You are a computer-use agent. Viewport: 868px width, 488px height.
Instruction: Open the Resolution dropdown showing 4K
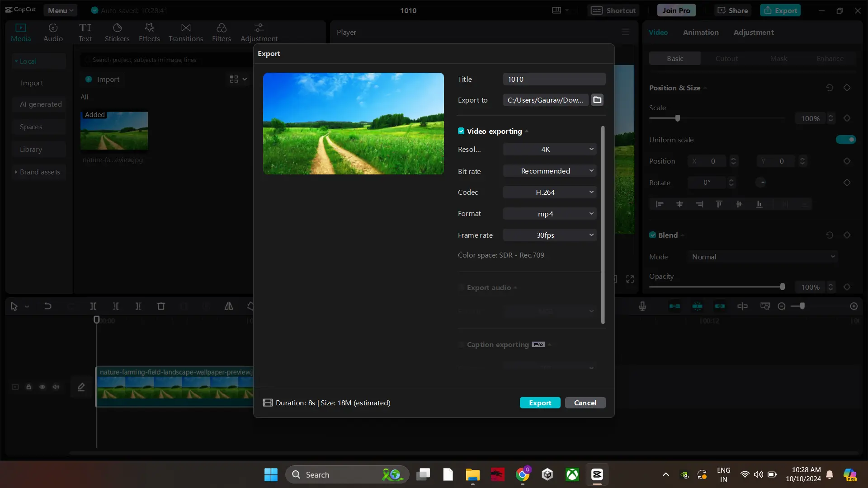pos(550,149)
